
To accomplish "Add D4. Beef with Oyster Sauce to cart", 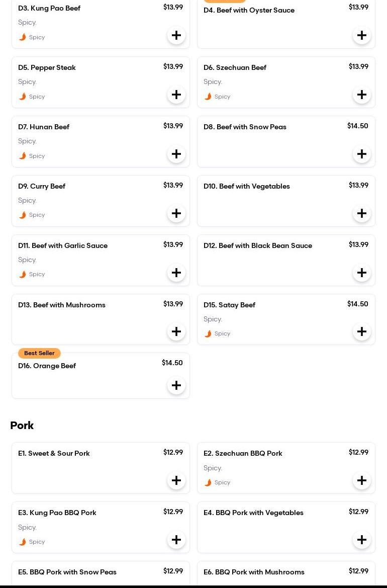I will 362,35.
